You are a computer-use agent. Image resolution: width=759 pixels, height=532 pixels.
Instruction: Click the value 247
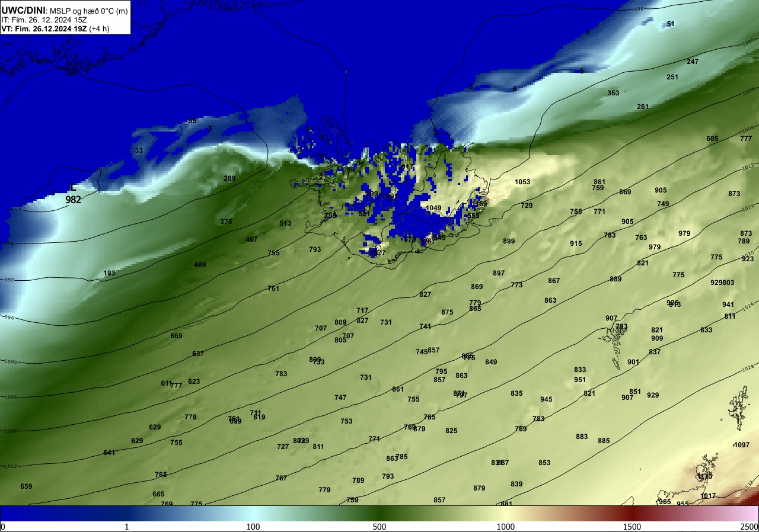[693, 62]
